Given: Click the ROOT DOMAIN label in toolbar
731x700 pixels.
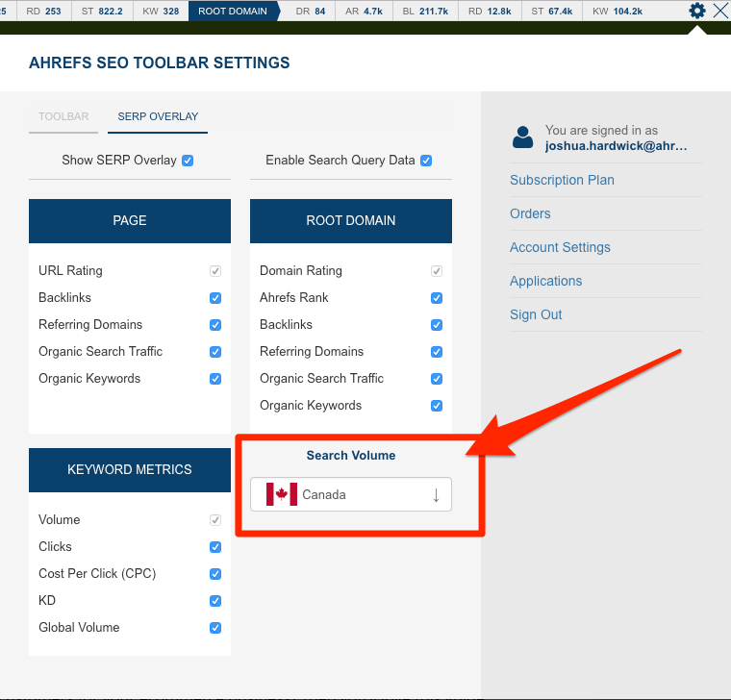Looking at the screenshot, I should tap(233, 11).
